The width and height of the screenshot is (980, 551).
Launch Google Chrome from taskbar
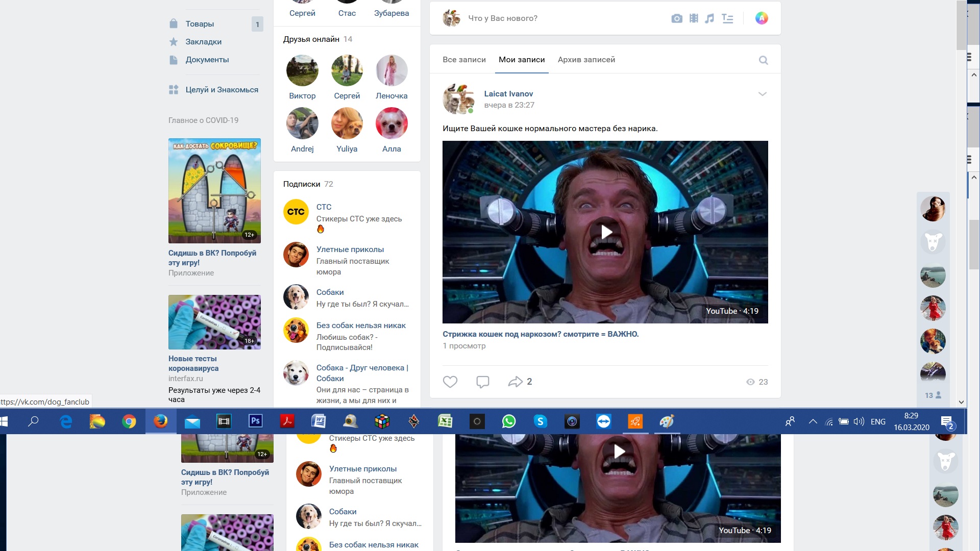coord(129,421)
